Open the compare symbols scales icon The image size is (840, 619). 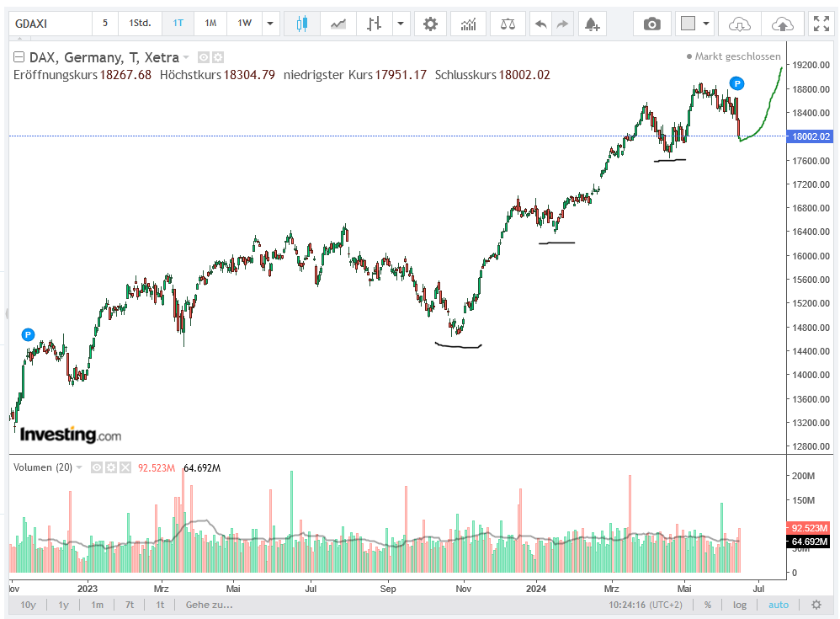pyautogui.click(x=508, y=24)
